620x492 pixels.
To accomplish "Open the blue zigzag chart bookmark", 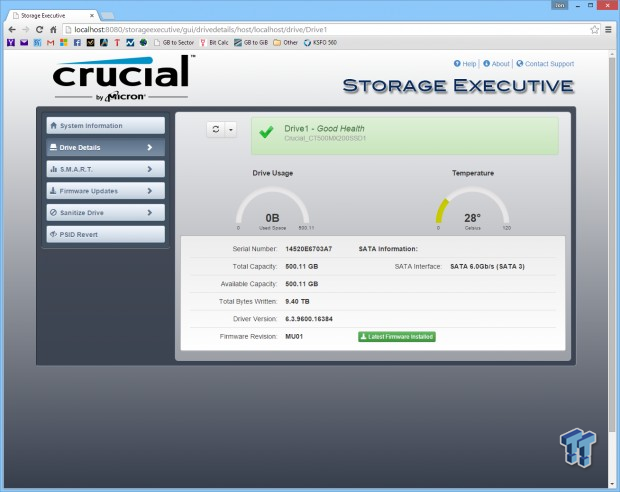I will (x=130, y=42).
